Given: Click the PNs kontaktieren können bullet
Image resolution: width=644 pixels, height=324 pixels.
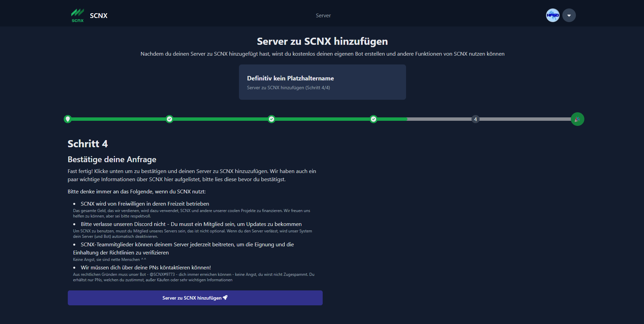Looking at the screenshot, I should (x=146, y=268).
